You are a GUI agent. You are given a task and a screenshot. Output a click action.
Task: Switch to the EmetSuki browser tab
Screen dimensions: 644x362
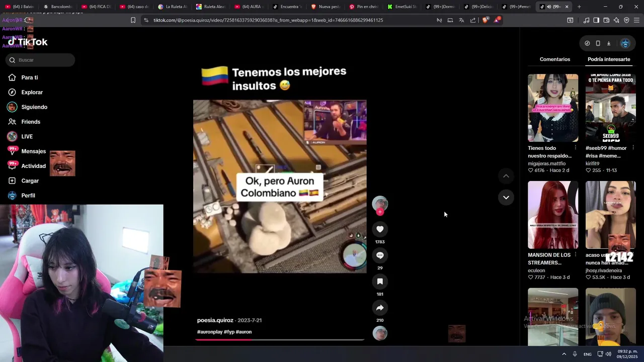(401, 7)
